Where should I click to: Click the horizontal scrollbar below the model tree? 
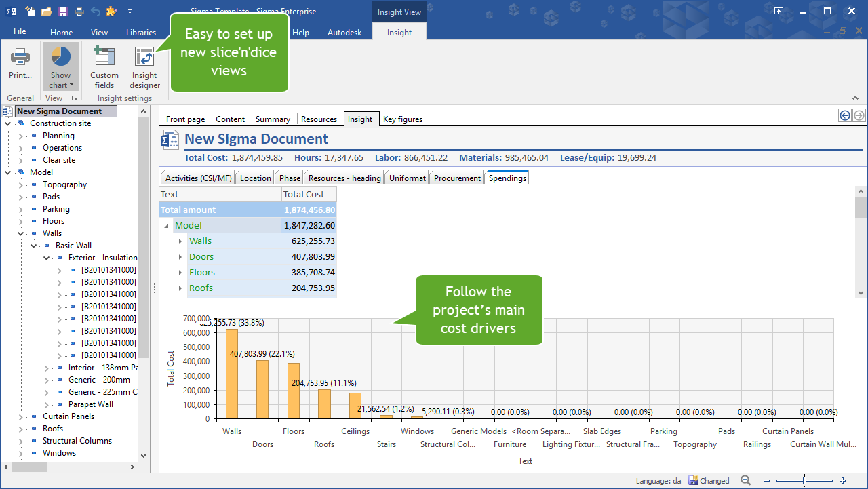click(x=31, y=467)
